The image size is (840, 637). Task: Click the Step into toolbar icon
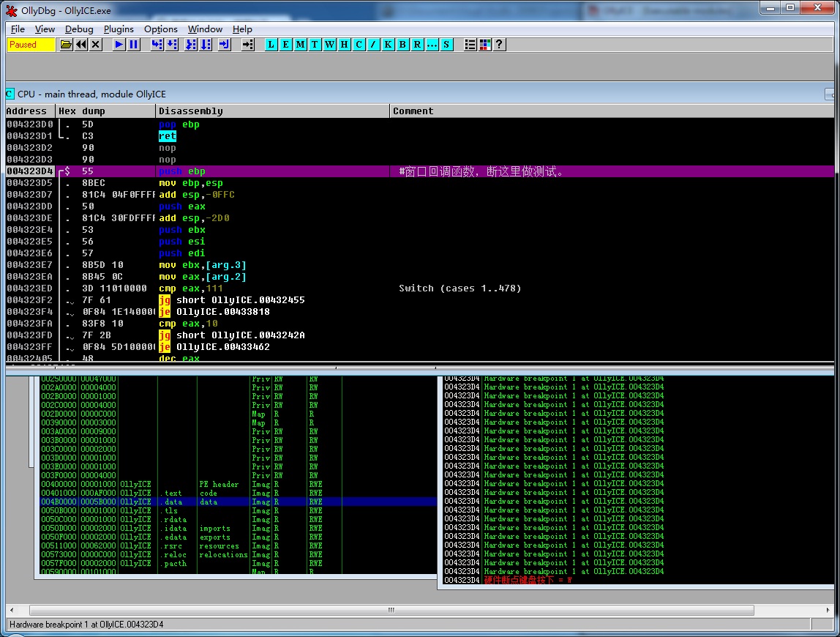(157, 45)
